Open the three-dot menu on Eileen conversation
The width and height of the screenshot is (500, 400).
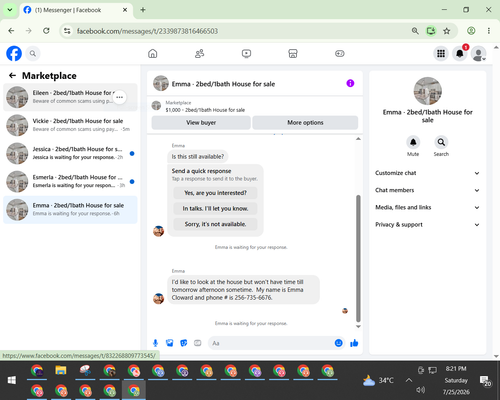(x=119, y=97)
